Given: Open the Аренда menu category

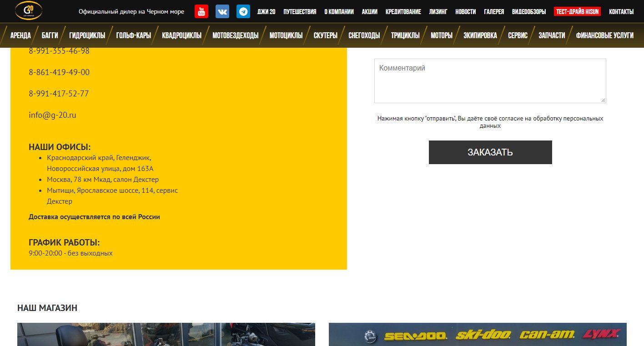Looking at the screenshot, I should coord(20,35).
